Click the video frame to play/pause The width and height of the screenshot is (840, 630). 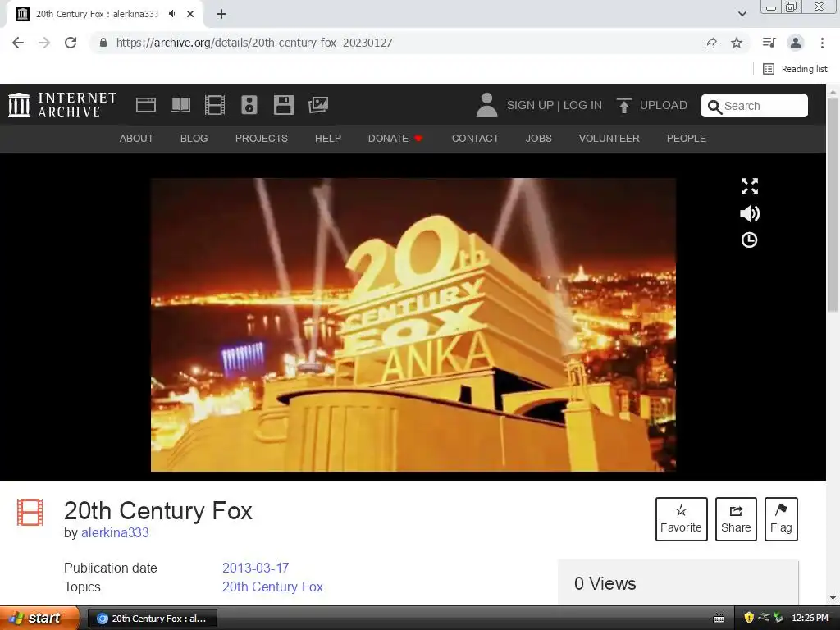[413, 325]
